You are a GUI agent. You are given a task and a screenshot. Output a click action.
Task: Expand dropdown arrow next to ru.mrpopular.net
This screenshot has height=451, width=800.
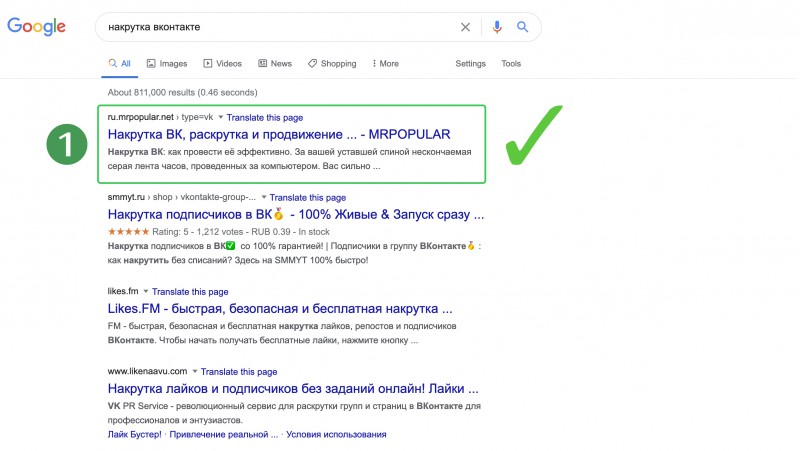pyautogui.click(x=221, y=117)
